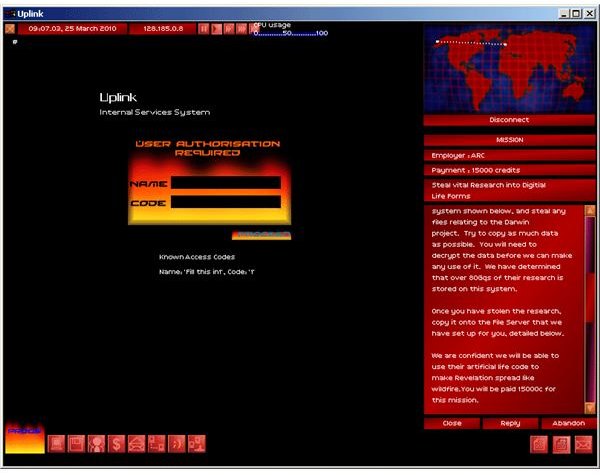600x475 pixels.
Task: Pause the game with the pause speed button
Action: pos(204,29)
